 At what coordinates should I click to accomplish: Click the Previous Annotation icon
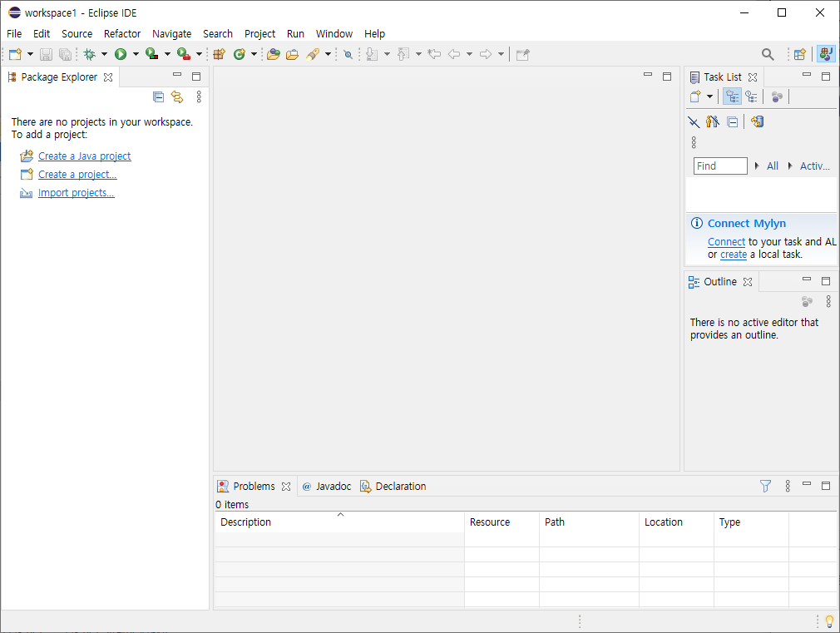[403, 54]
